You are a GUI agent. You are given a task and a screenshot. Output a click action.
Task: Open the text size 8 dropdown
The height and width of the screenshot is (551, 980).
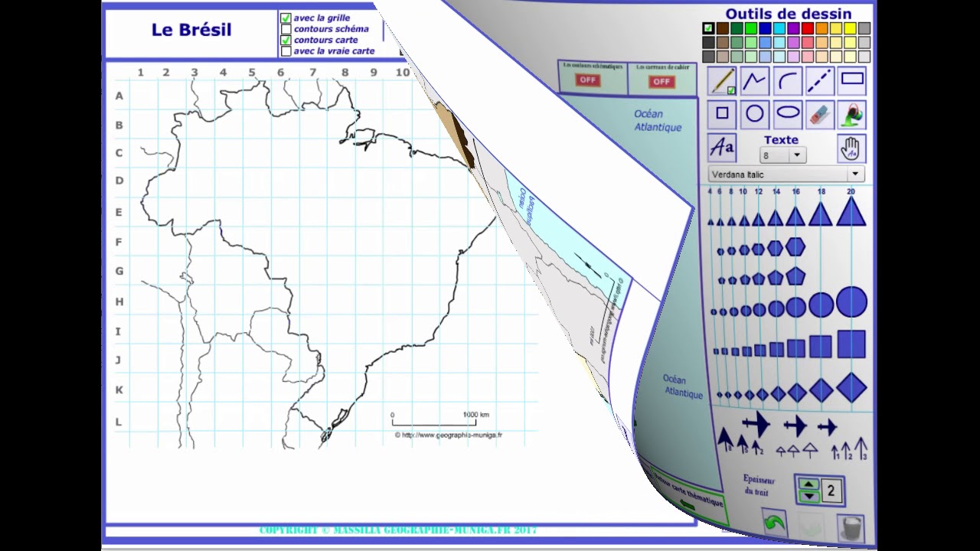782,155
